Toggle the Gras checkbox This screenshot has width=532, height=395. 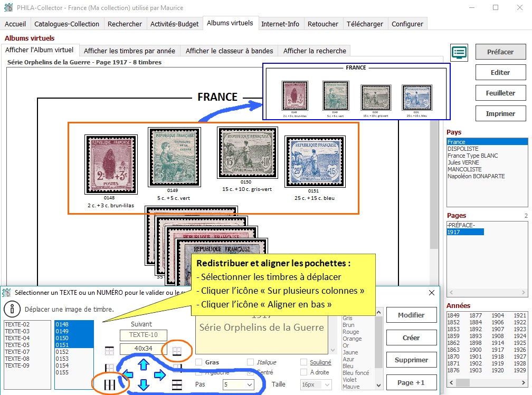(x=199, y=362)
